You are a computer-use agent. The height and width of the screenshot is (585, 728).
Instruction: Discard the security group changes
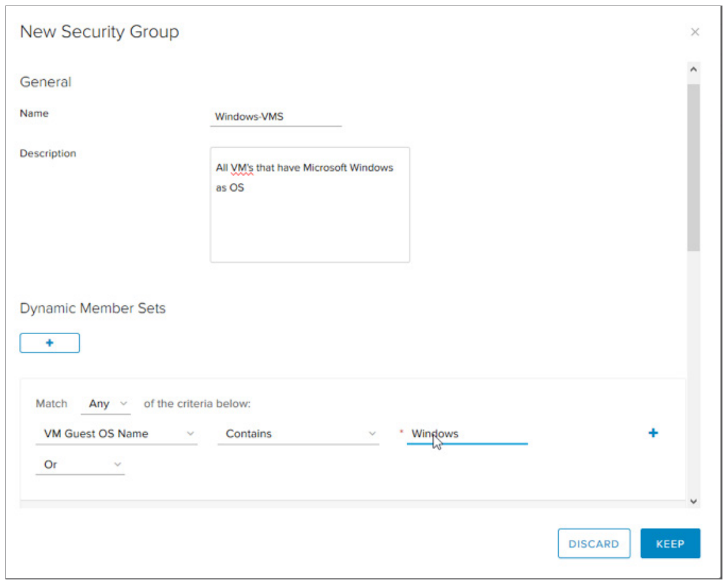594,544
